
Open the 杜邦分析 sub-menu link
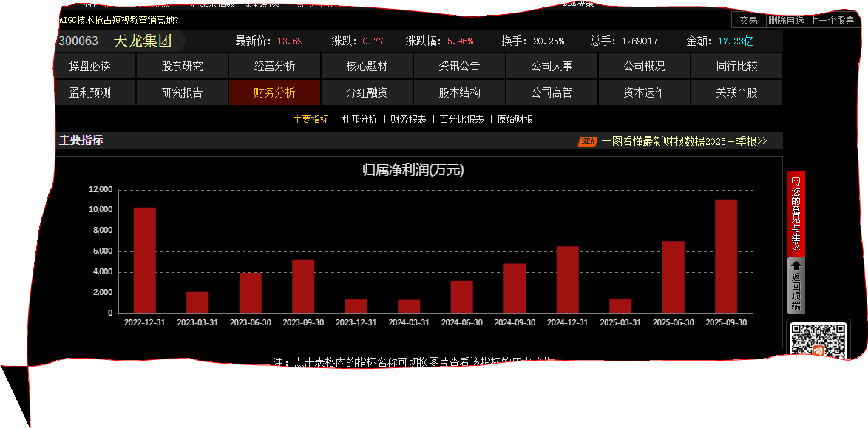360,119
